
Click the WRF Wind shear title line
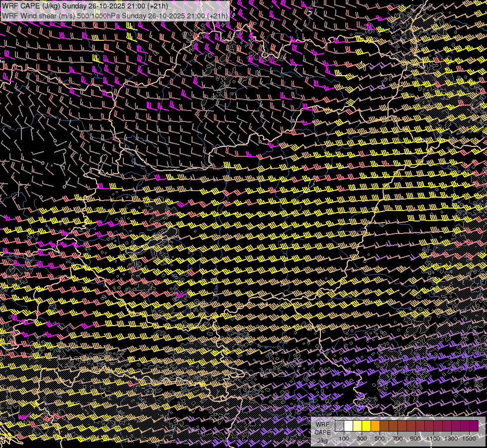pos(114,16)
